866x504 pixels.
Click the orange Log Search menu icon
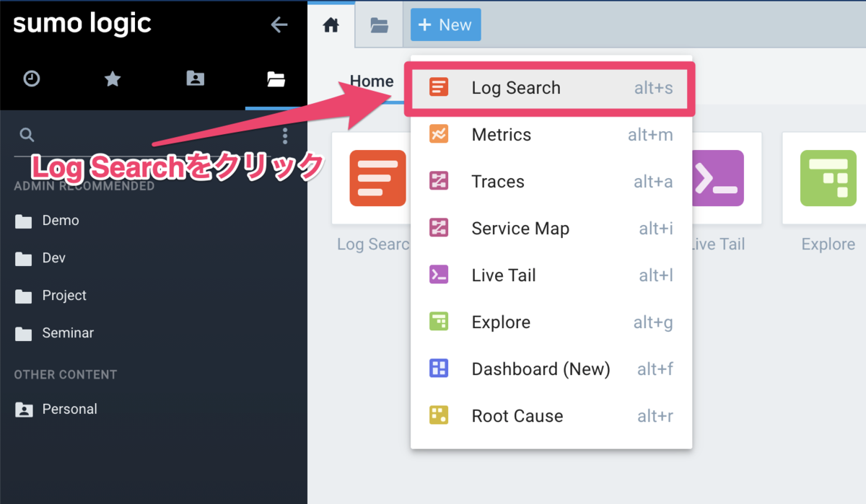pos(438,88)
